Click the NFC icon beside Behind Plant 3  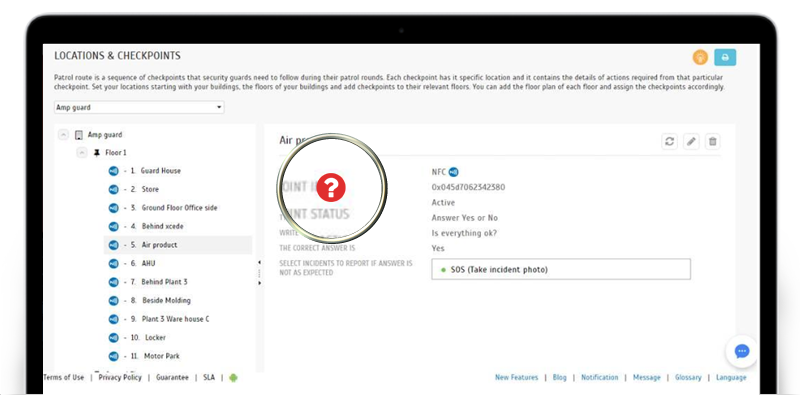point(113,282)
